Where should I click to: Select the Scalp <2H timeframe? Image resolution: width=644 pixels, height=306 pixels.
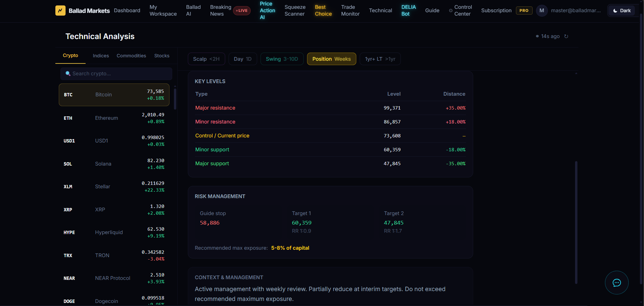[x=206, y=59]
